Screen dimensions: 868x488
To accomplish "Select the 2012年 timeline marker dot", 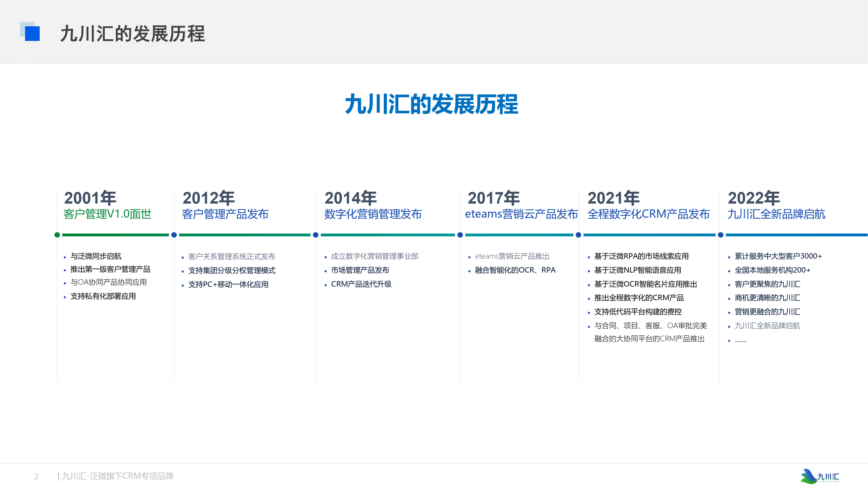I will (x=174, y=235).
